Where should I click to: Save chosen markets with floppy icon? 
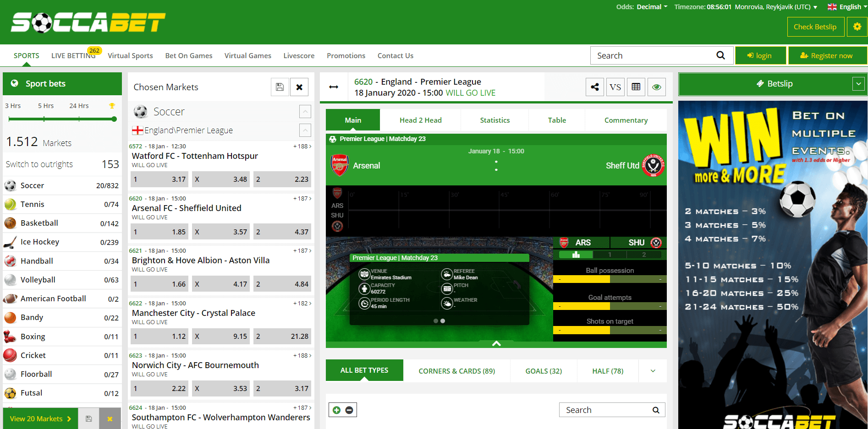[x=280, y=87]
